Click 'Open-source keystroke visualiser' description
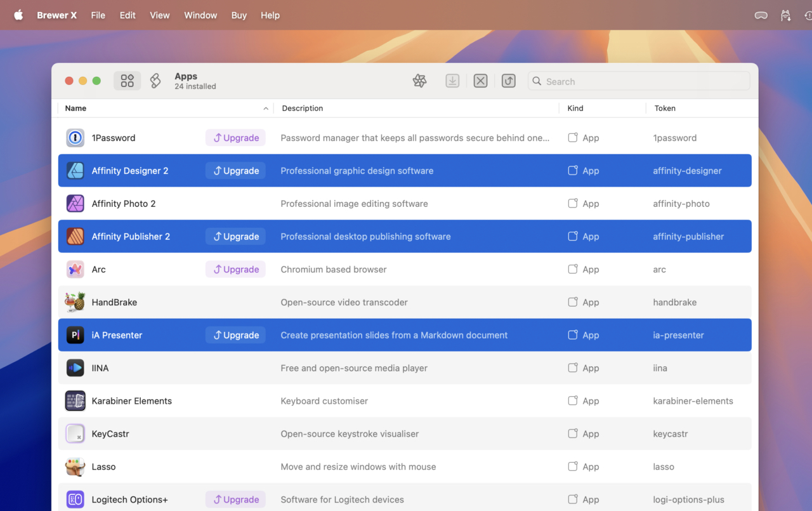 click(x=350, y=434)
